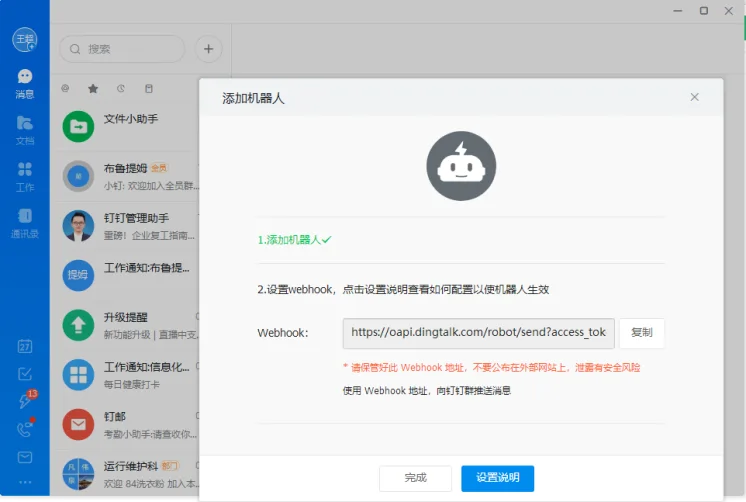The width and height of the screenshot is (746, 502).
Task: Click the Webhook security warning text in red
Action: (491, 367)
